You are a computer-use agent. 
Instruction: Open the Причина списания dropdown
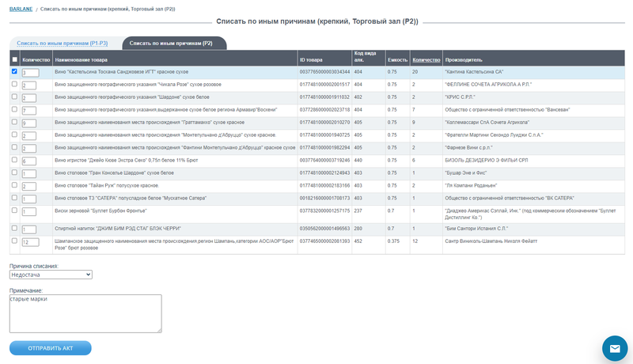[51, 275]
